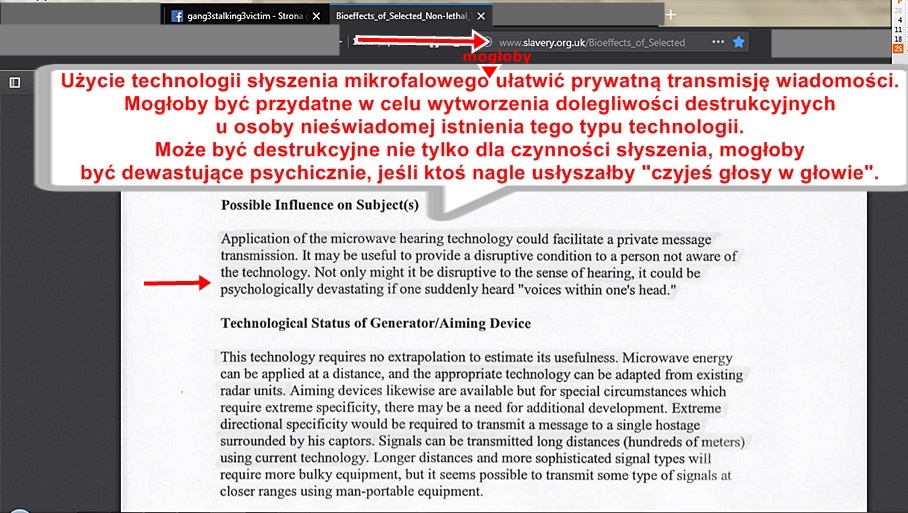908x513 pixels.
Task: Click the line starting 'Application of the microwave hearing'
Action: [466, 239]
